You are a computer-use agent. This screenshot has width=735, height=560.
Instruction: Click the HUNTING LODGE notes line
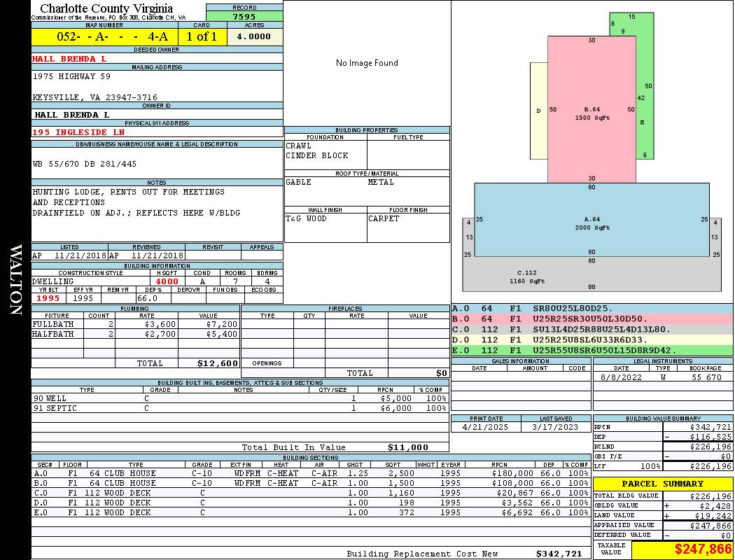click(x=128, y=192)
